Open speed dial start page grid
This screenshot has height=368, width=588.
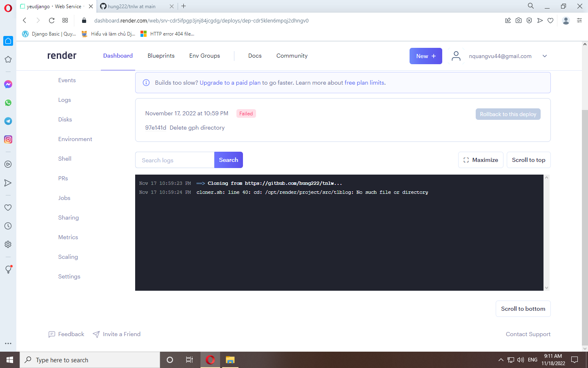(65, 20)
